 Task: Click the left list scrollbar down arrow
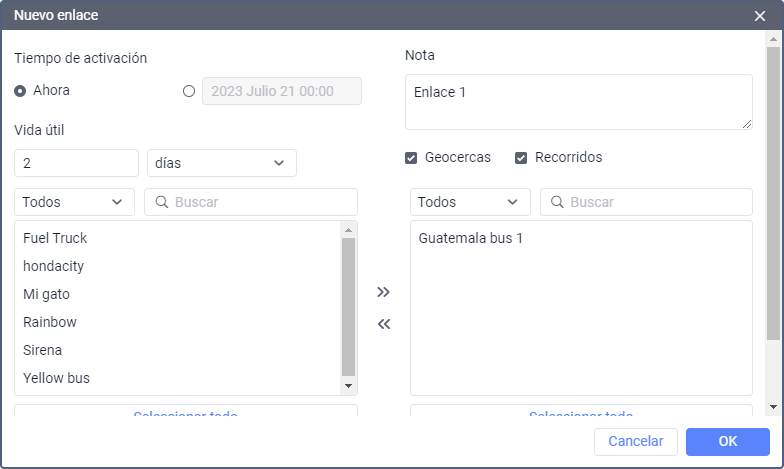(x=348, y=386)
